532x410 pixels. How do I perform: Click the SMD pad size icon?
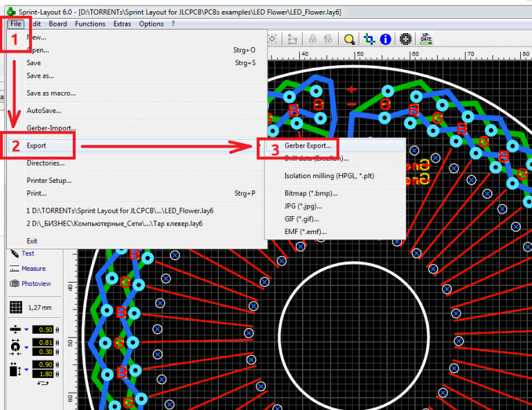tap(15, 369)
